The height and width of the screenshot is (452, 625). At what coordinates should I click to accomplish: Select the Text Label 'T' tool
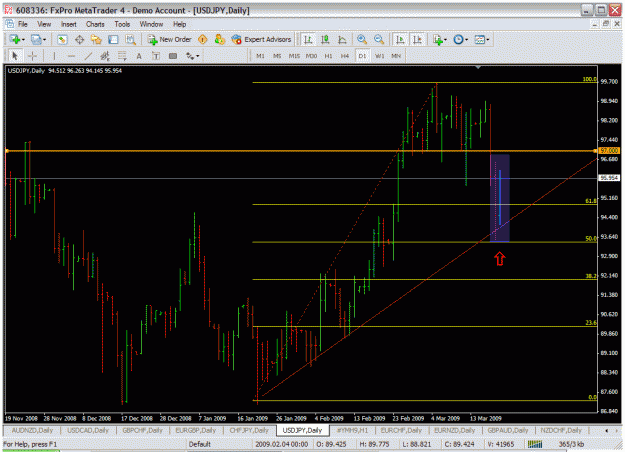[156, 56]
